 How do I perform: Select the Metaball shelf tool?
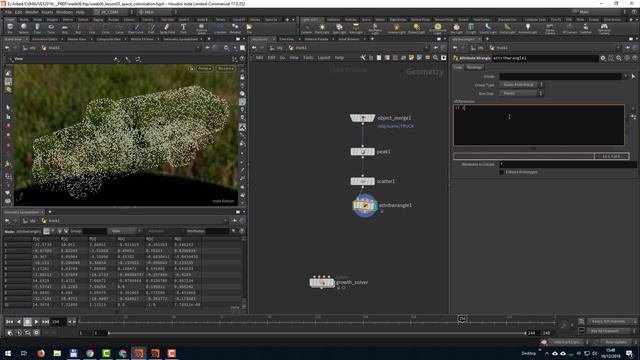(235, 28)
